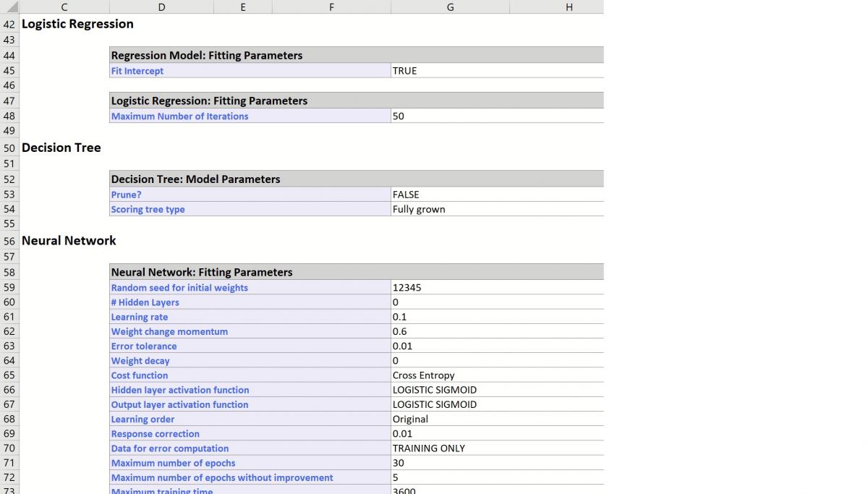Viewport: 868px width, 494px height.
Task: Select the Fully grown value cell
Action: 496,210
